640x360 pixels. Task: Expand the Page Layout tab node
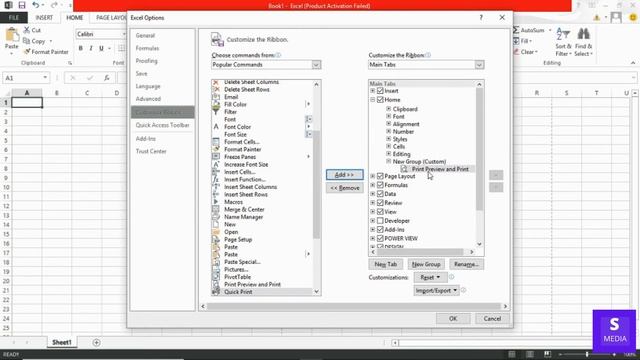point(373,176)
